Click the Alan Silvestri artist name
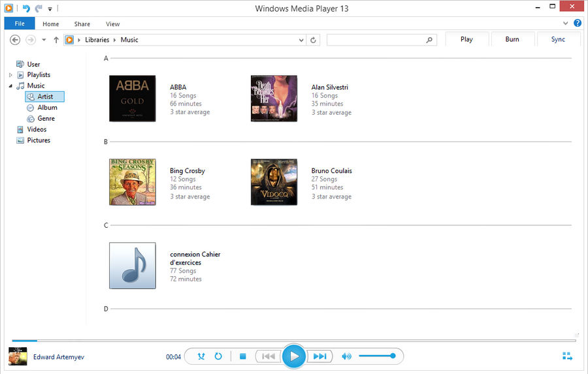This screenshot has height=374, width=588. point(330,87)
